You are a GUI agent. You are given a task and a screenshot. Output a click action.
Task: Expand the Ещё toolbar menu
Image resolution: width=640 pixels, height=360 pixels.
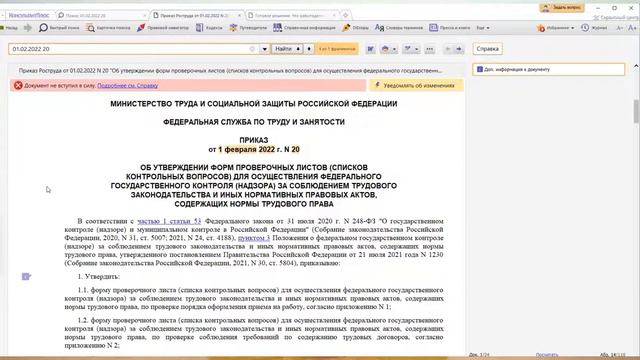pos(483,28)
